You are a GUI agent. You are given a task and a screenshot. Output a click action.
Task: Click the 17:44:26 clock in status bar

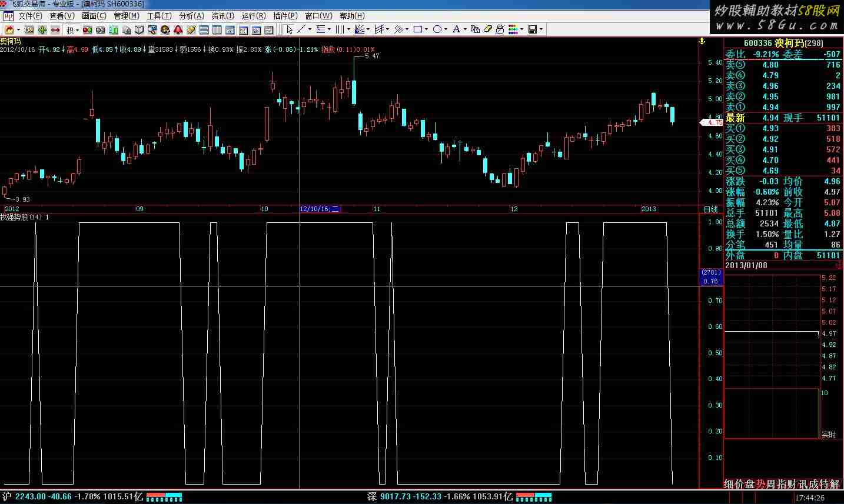tap(810, 498)
